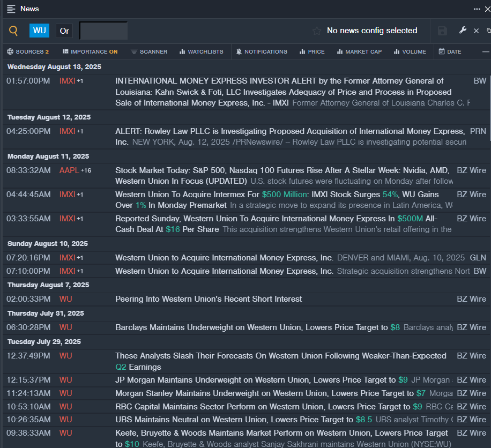Click the GLN source label
491x448 pixels.
coord(478,258)
